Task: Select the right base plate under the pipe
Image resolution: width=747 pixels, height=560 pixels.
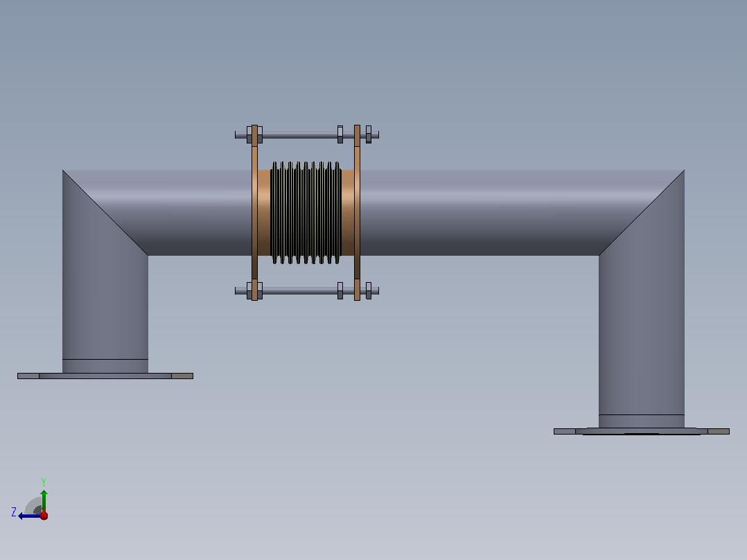Action: (642, 431)
